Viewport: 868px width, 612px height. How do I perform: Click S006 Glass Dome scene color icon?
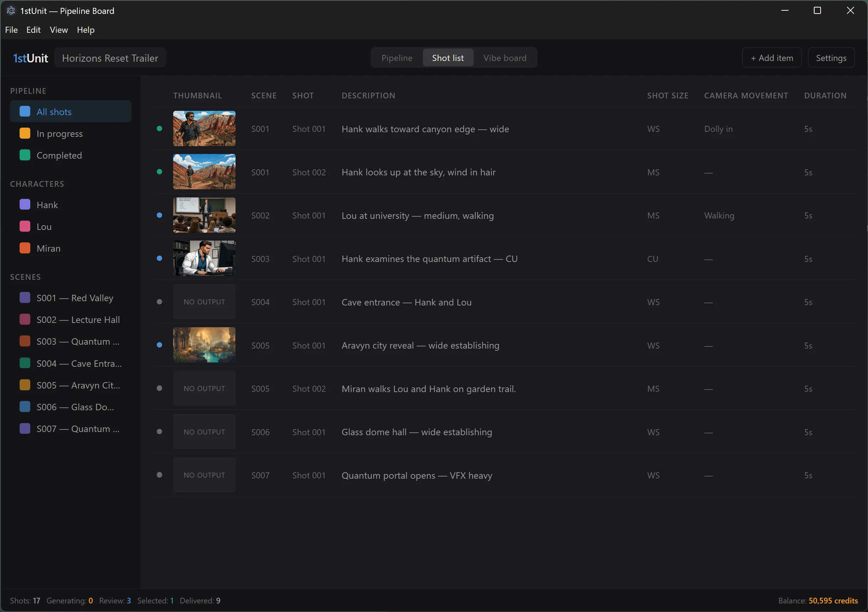point(25,407)
